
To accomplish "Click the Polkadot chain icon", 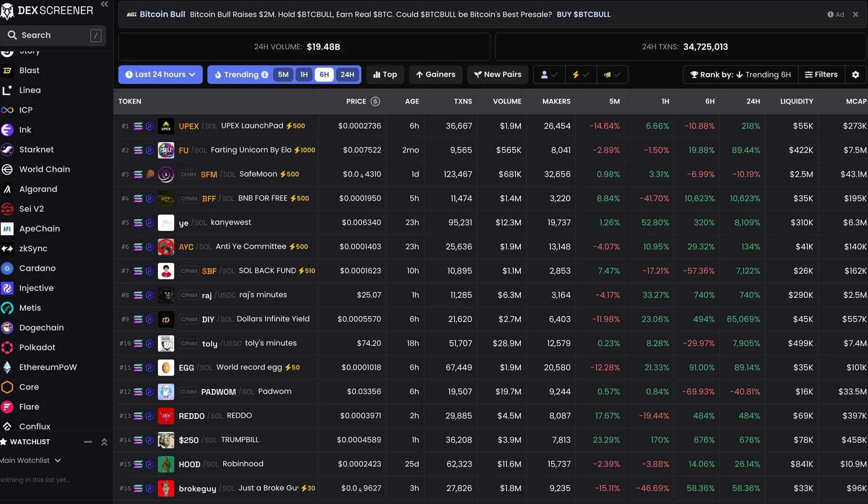I will [7, 347].
